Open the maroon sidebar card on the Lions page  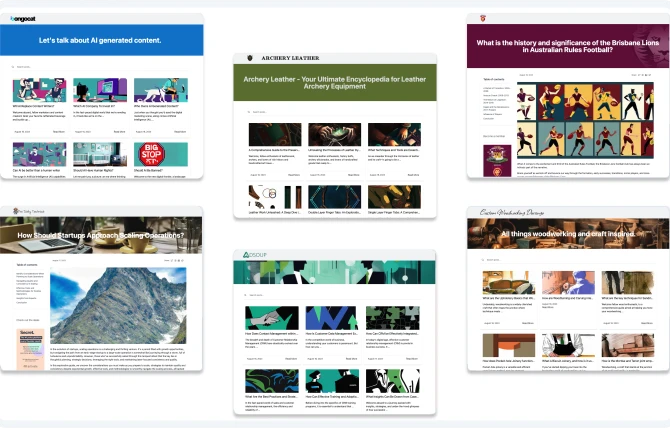497,161
